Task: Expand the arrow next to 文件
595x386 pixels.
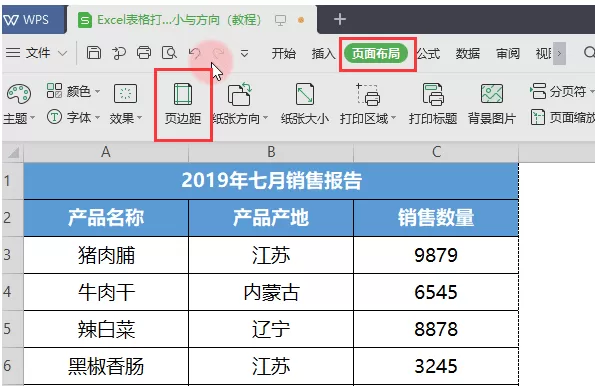Action: 62,53
